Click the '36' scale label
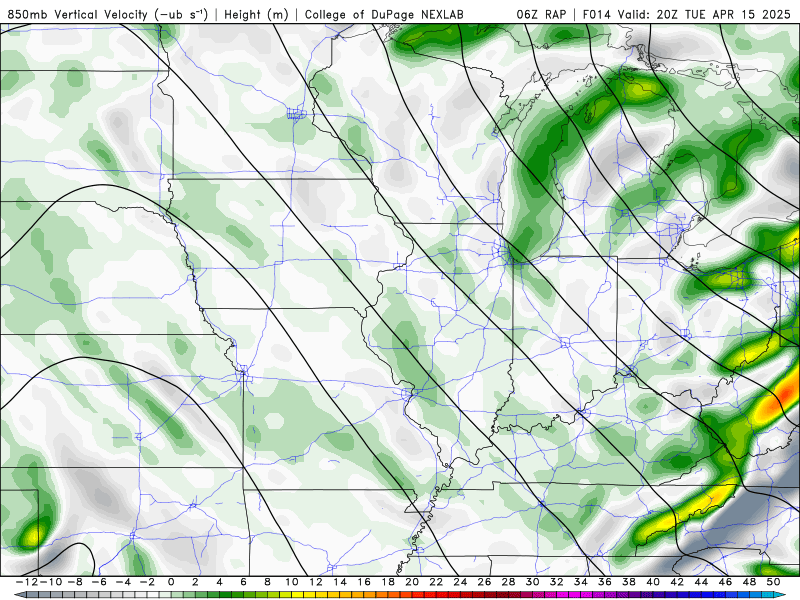Viewport: 800px width, 600px height. (605, 582)
